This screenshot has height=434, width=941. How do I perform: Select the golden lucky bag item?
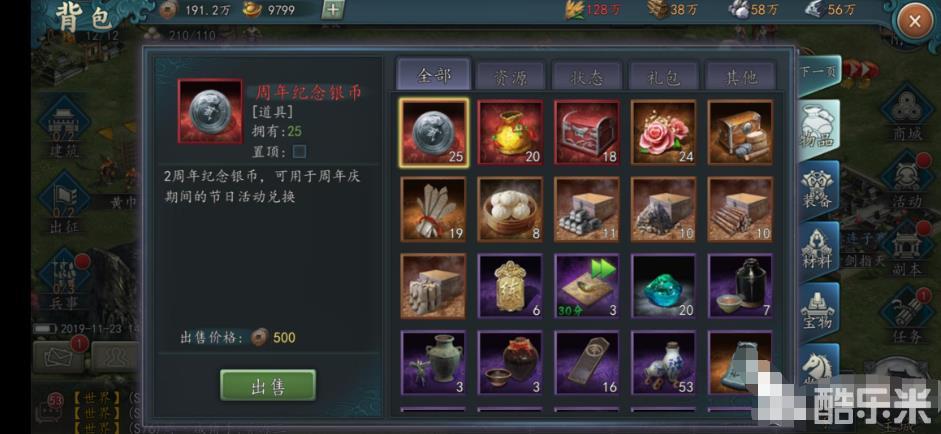[x=510, y=133]
